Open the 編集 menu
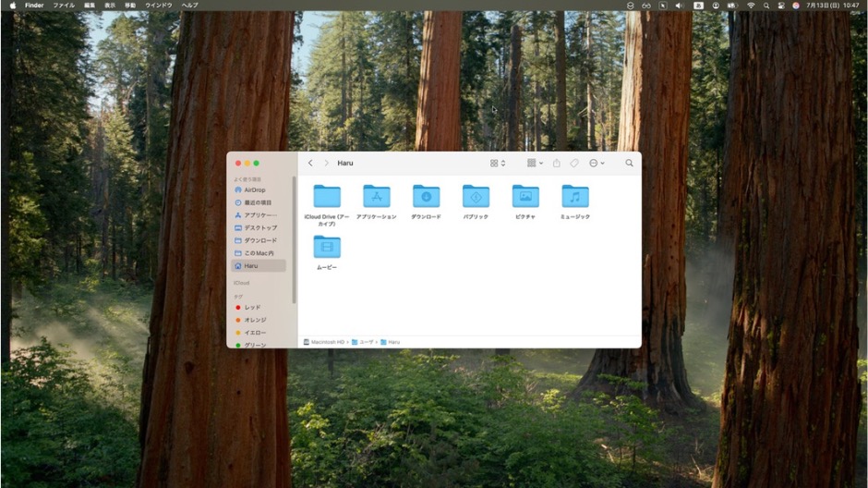The height and width of the screenshot is (488, 868). [x=90, y=5]
